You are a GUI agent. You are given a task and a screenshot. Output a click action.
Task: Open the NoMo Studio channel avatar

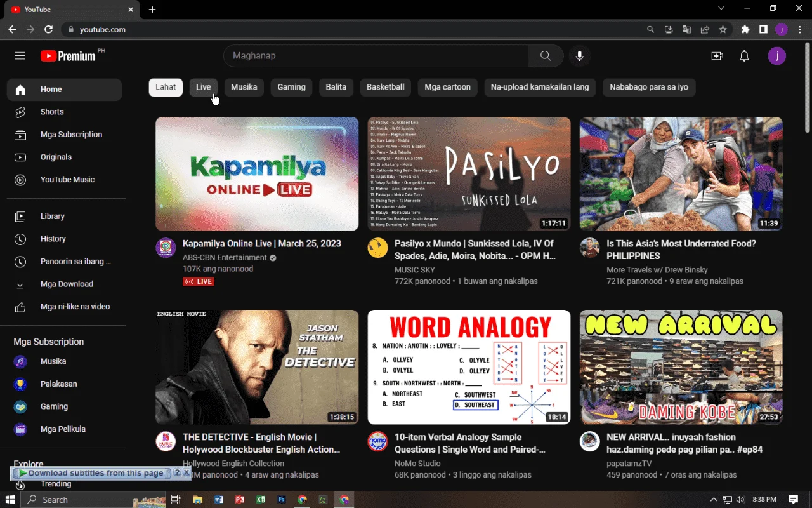(x=378, y=441)
